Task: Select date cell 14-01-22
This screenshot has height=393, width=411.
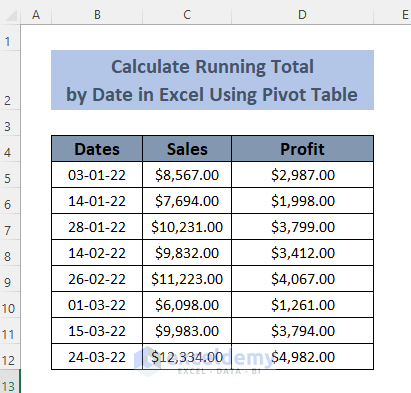Action: click(97, 201)
